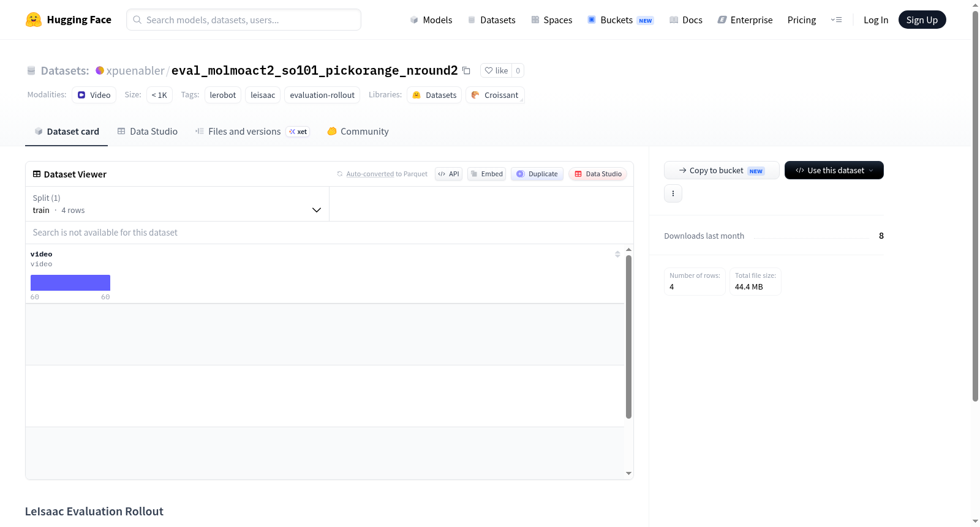Go to Spaces in the top navigation

coord(552,20)
